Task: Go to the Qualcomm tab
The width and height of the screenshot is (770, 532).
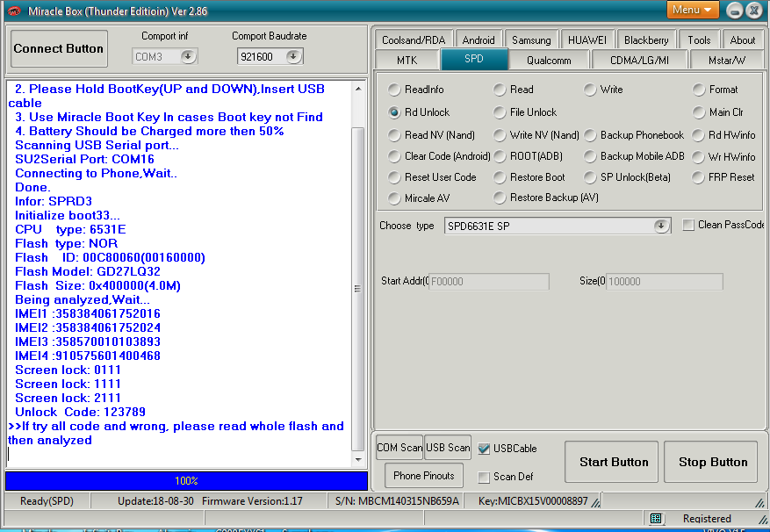Action: pos(549,60)
